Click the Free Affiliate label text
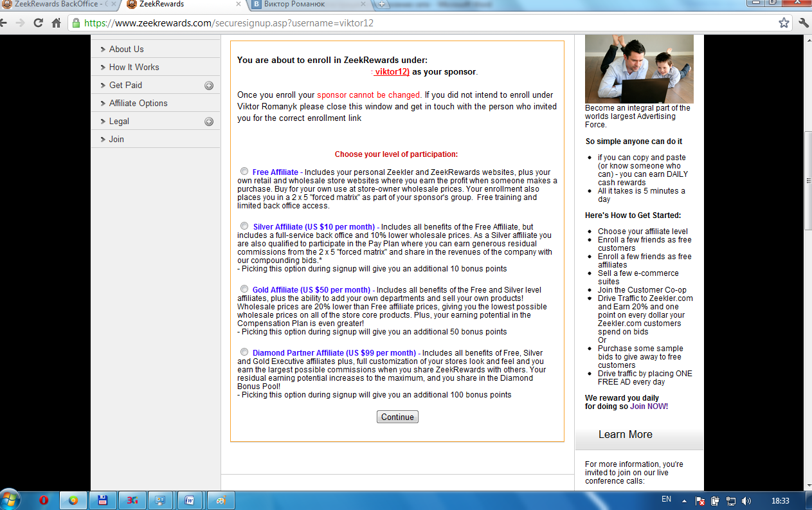Image resolution: width=812 pixels, height=510 pixels. pos(275,172)
